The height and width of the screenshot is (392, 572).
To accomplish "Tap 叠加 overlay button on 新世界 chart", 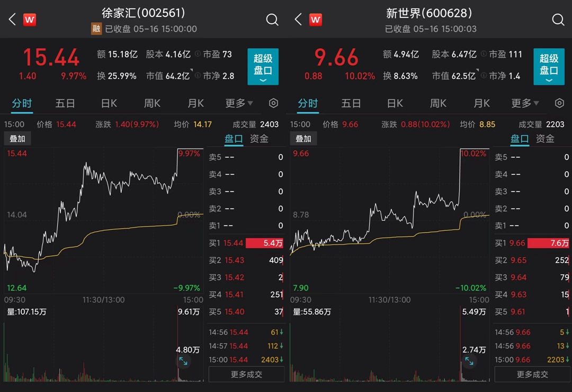I will tap(303, 139).
